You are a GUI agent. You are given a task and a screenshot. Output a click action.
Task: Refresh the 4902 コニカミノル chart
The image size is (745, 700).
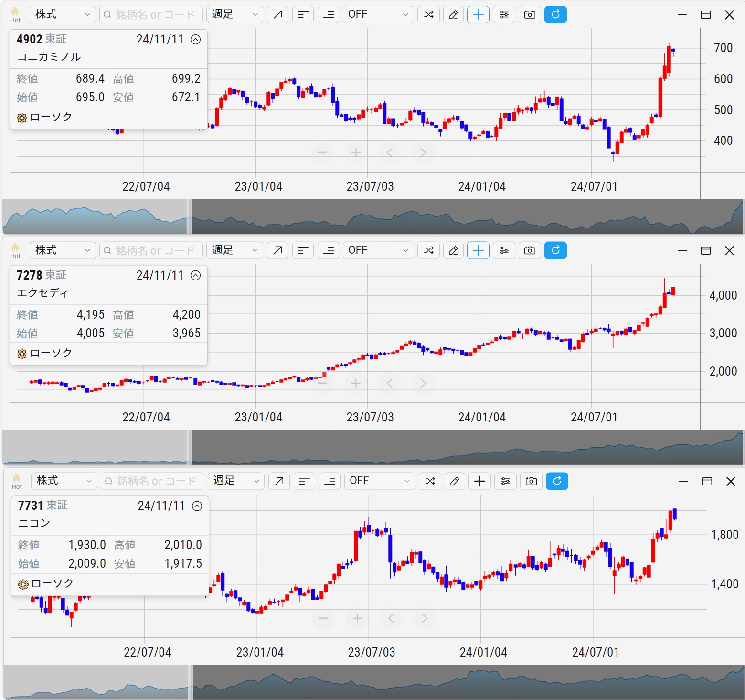555,14
